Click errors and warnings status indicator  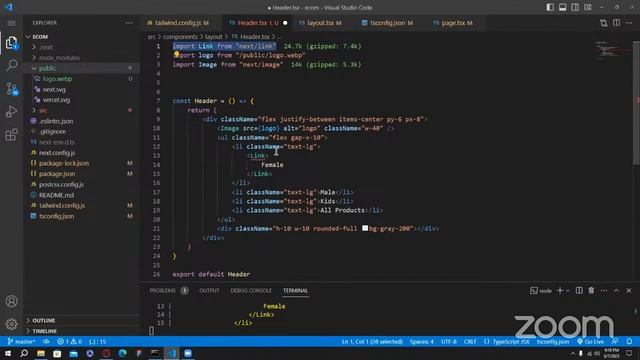pos(69,341)
